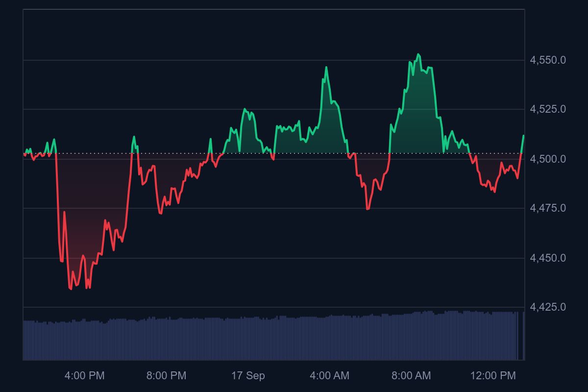This screenshot has height=392, width=588.
Task: Select the 4,425.0 price axis label
Action: tap(548, 307)
